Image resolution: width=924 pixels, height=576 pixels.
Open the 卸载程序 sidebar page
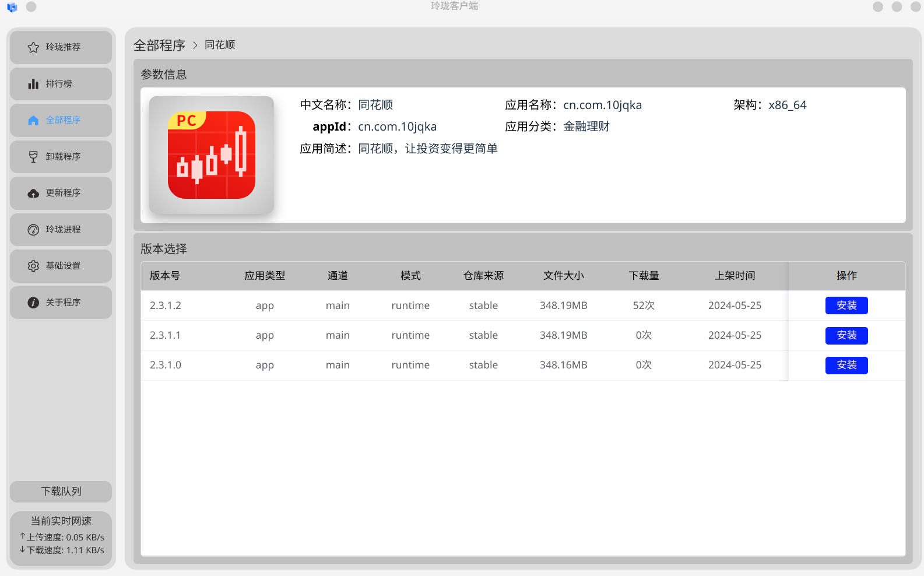[x=61, y=157]
